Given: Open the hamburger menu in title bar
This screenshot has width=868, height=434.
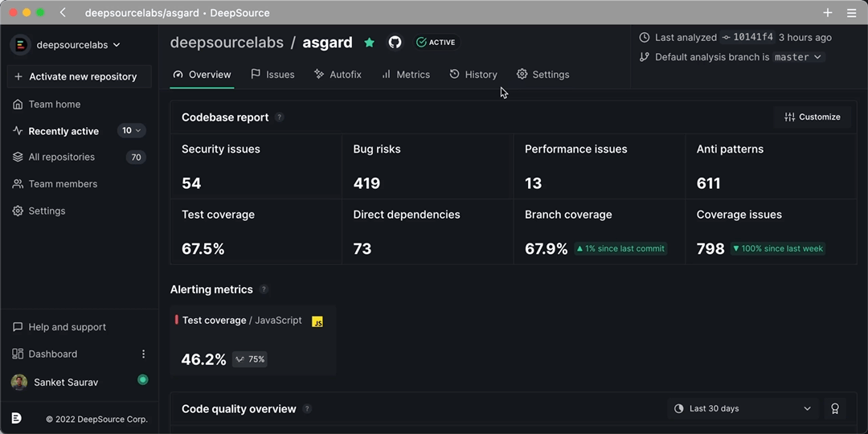Looking at the screenshot, I should click(851, 13).
